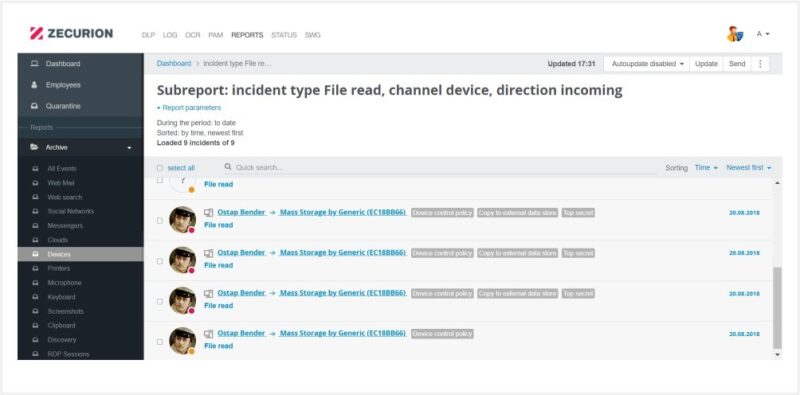800x395 pixels.
Task: Click date 20.08.2018 of second Ostap Bender incident
Action: point(744,253)
